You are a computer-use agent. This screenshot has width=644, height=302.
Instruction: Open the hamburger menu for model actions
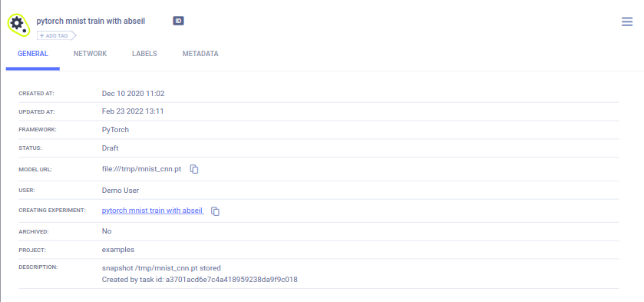pyautogui.click(x=627, y=22)
